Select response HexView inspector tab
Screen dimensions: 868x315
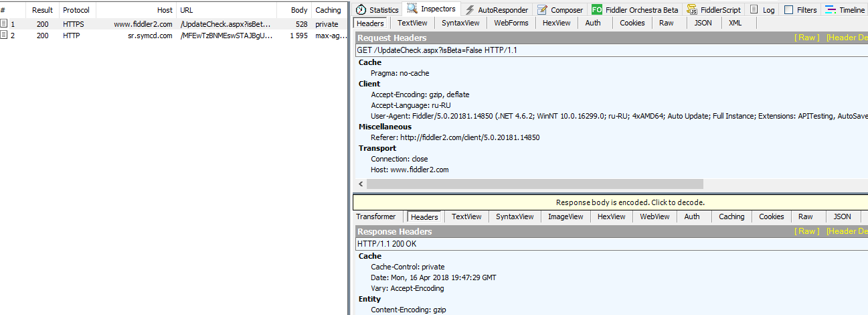pyautogui.click(x=611, y=216)
